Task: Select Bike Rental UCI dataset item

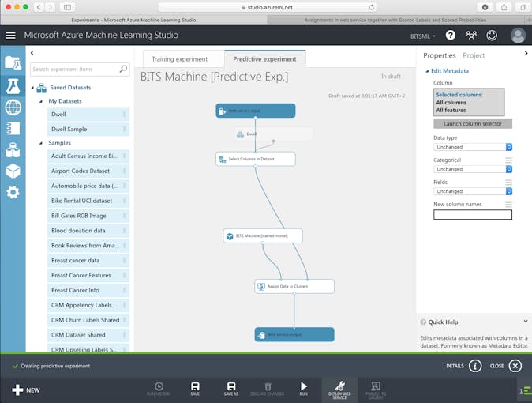Action: tap(88, 201)
